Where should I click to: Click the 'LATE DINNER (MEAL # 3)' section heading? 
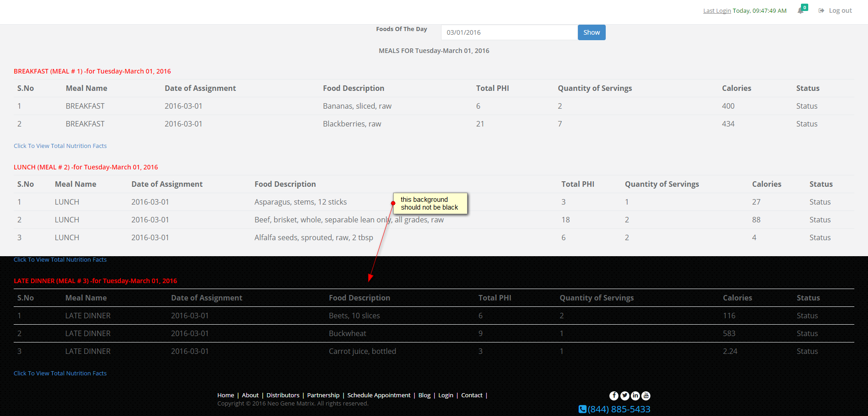(95, 281)
